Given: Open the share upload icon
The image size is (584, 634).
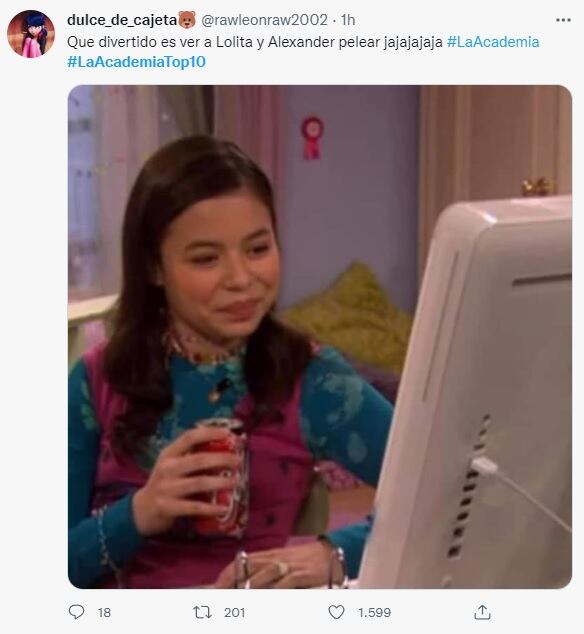Looking at the screenshot, I should (x=482, y=612).
